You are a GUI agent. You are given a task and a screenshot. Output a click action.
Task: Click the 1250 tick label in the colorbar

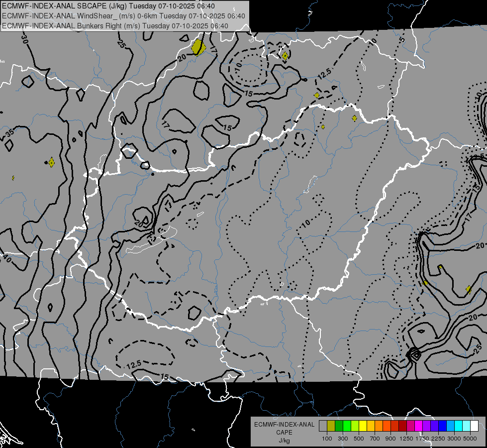coord(406,439)
